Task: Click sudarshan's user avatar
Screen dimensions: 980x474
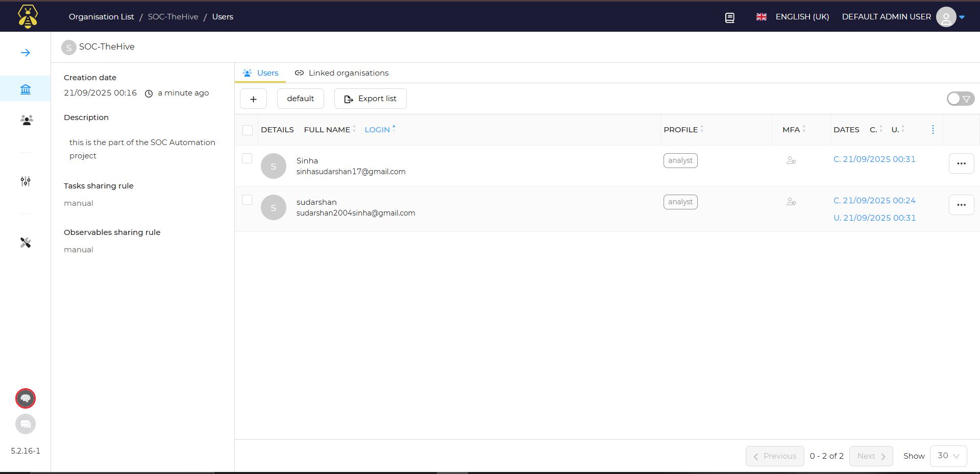Action: (x=274, y=207)
